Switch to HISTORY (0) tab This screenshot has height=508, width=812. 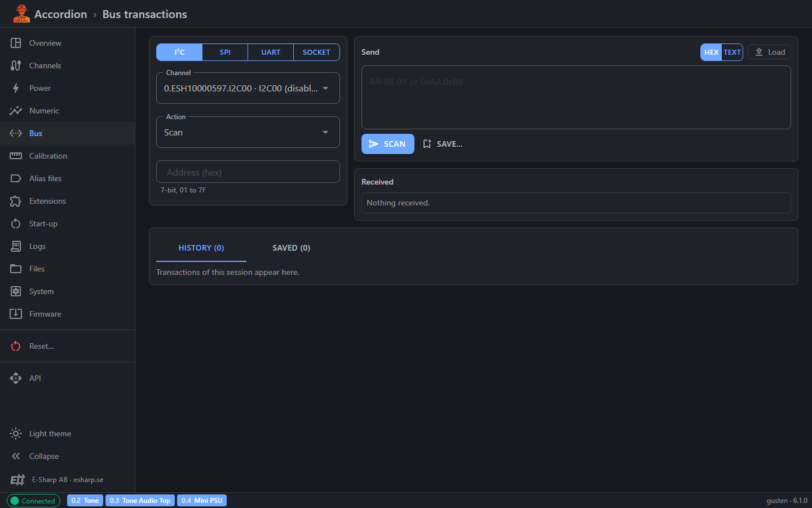(x=201, y=248)
